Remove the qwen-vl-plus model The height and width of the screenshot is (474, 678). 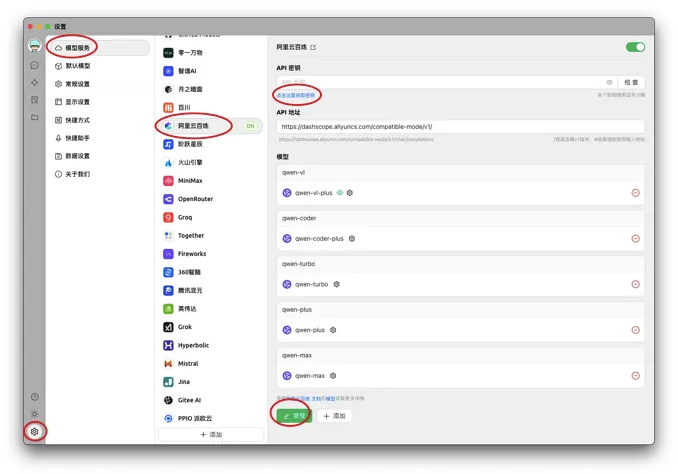coord(635,193)
